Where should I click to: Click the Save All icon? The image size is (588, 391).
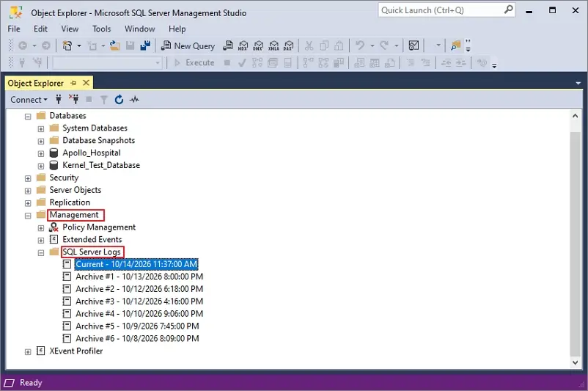(x=145, y=45)
